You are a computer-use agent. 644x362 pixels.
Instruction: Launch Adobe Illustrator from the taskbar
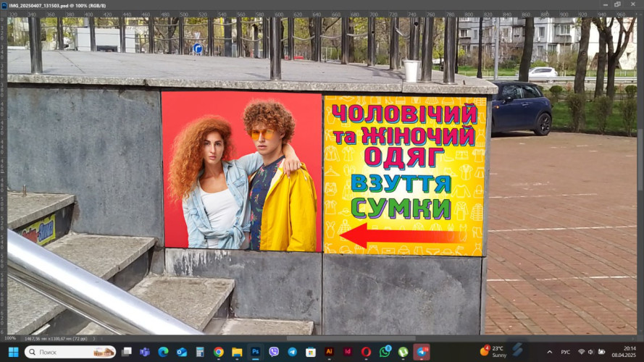pyautogui.click(x=329, y=352)
